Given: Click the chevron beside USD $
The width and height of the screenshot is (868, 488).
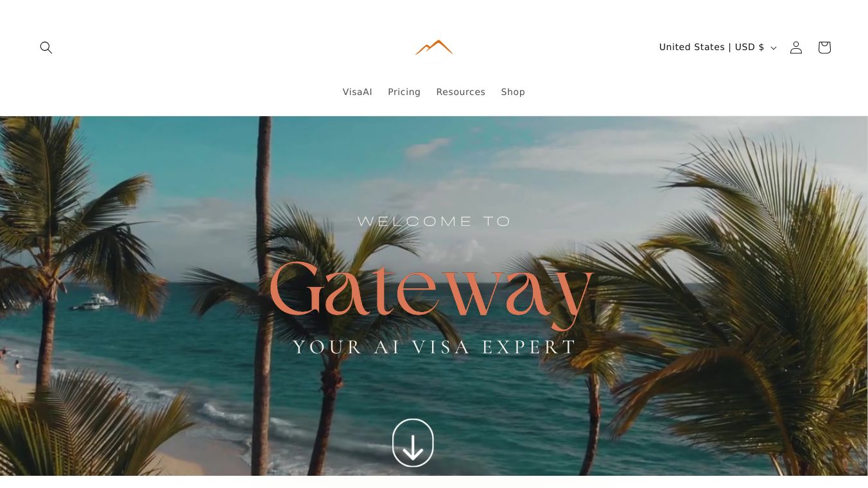Looking at the screenshot, I should click(774, 48).
